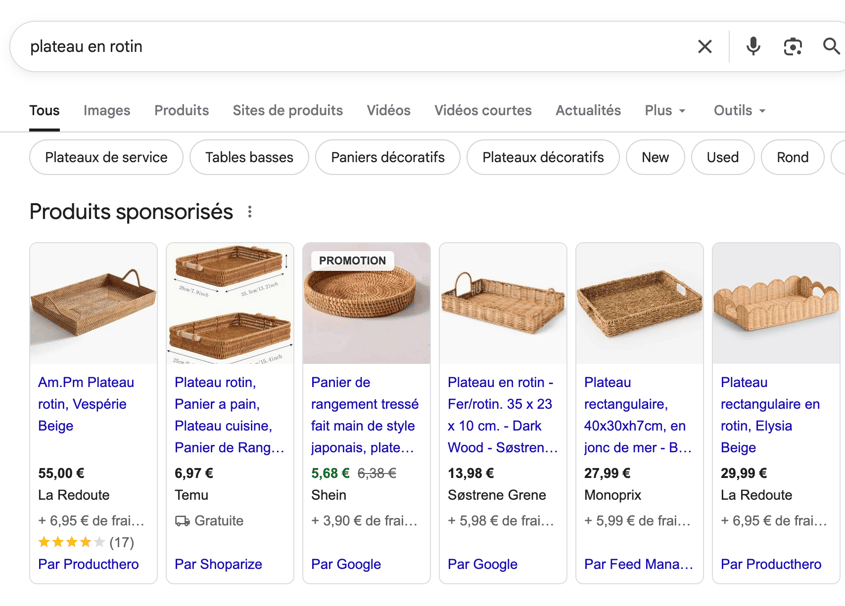Switch to the Images tab
Viewport: 845px width, 606px height.
[106, 110]
